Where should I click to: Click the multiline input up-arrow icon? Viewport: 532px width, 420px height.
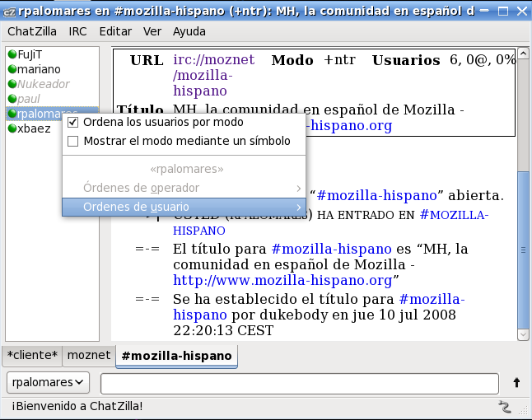pyautogui.click(x=516, y=383)
